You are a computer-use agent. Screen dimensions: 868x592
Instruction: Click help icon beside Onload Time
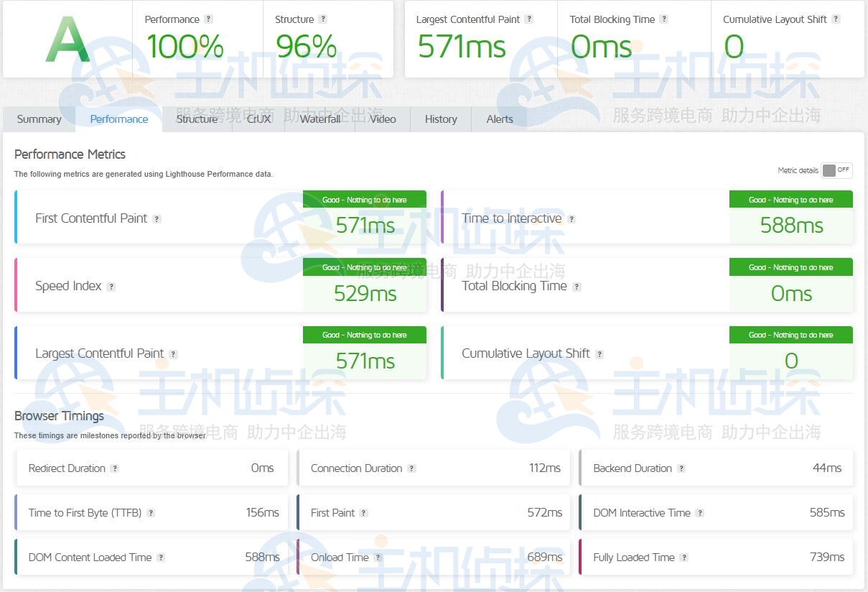pyautogui.click(x=378, y=558)
